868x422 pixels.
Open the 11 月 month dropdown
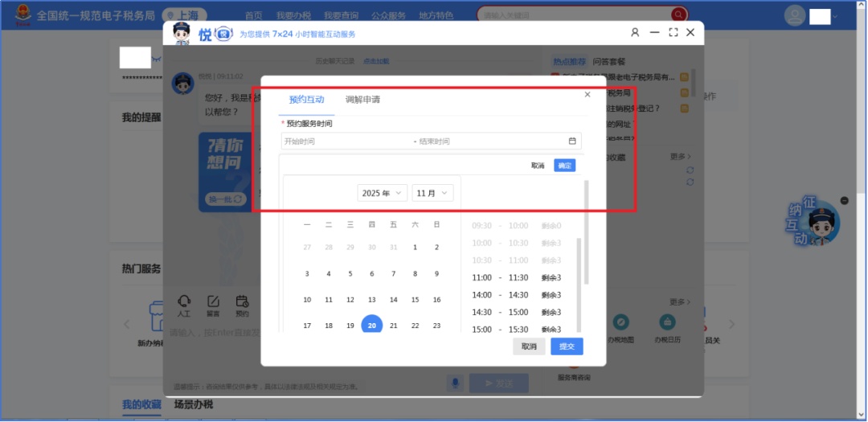(432, 193)
